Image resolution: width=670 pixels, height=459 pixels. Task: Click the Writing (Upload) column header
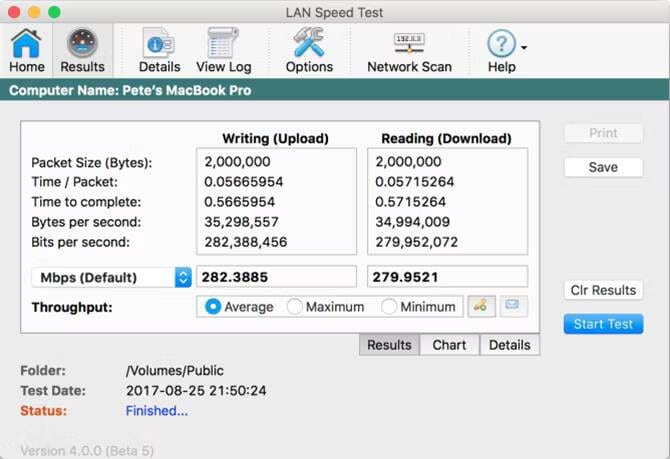[x=276, y=138]
